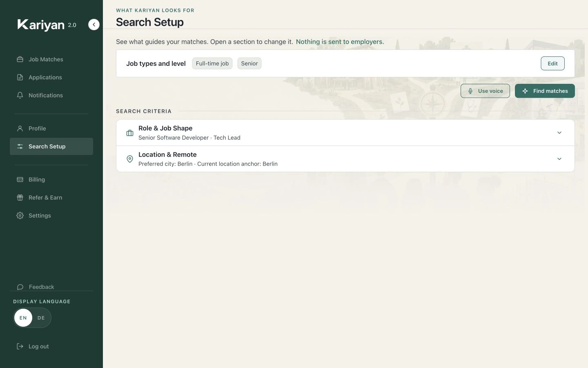
Task: Click the Billing card icon
Action: (20, 180)
